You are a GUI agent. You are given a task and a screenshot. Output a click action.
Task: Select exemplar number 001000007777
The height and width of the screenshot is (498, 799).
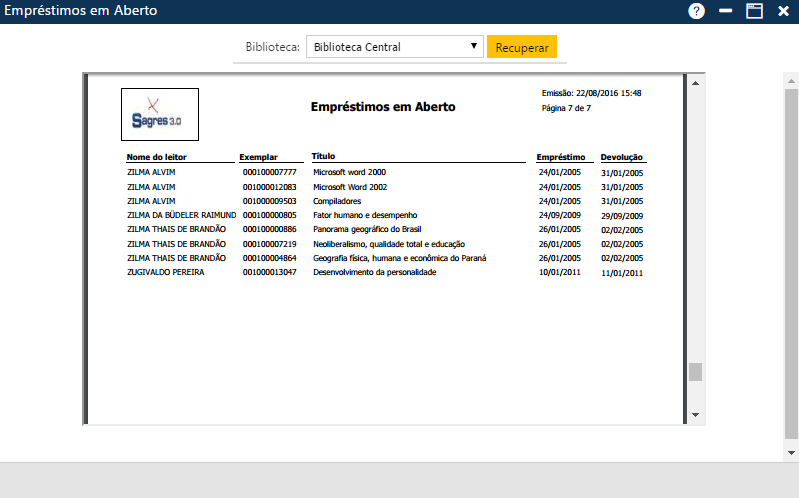(x=269, y=172)
